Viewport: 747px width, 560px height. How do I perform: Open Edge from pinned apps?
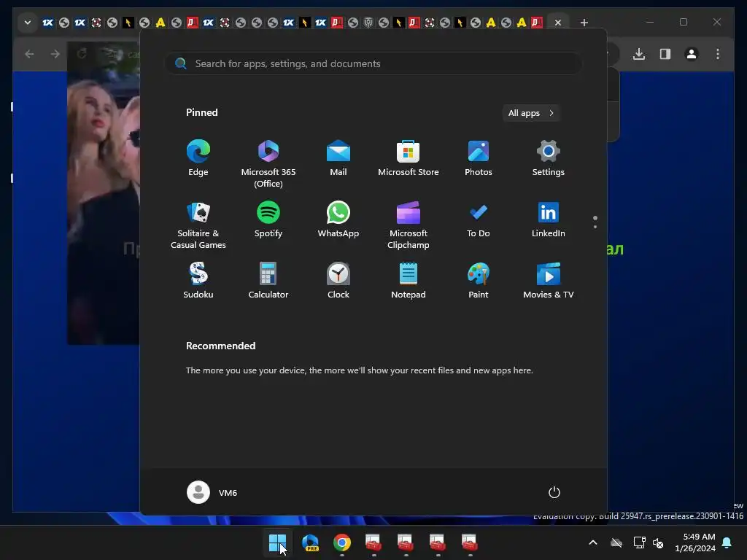(198, 158)
